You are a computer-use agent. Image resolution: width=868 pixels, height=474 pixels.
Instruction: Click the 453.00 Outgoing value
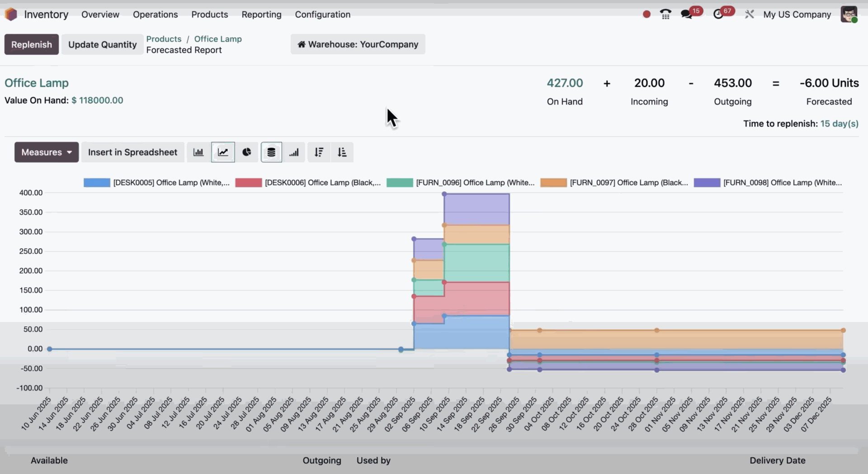(x=733, y=83)
